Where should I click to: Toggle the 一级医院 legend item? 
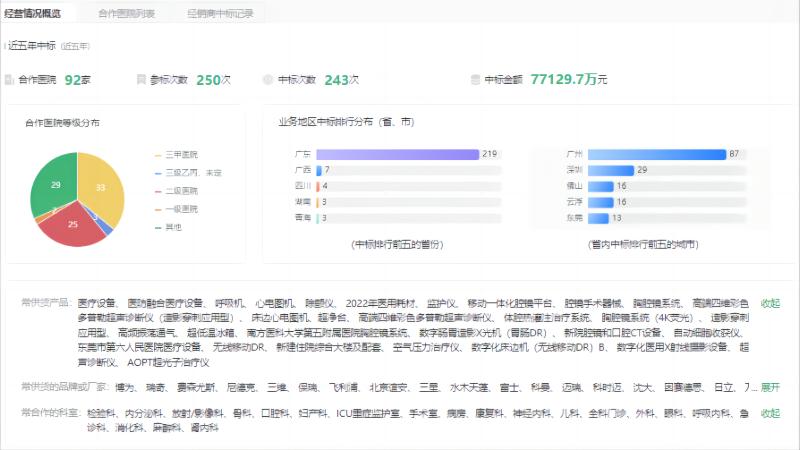pos(176,209)
